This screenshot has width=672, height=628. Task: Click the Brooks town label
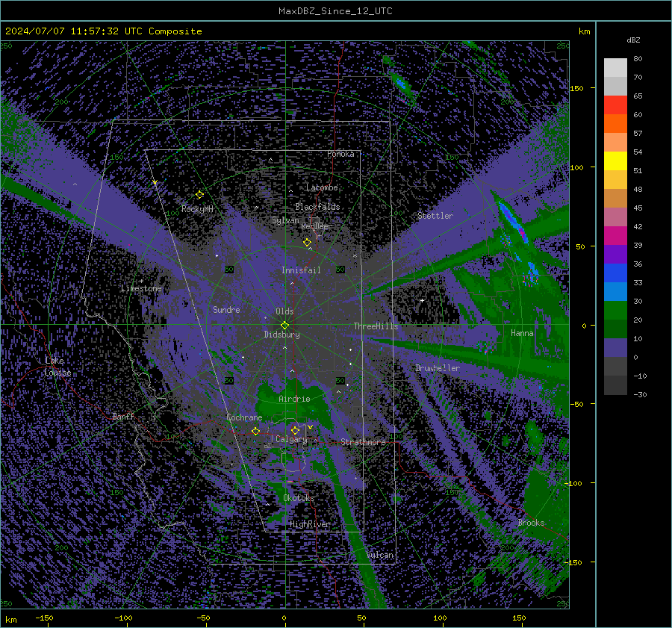(531, 523)
